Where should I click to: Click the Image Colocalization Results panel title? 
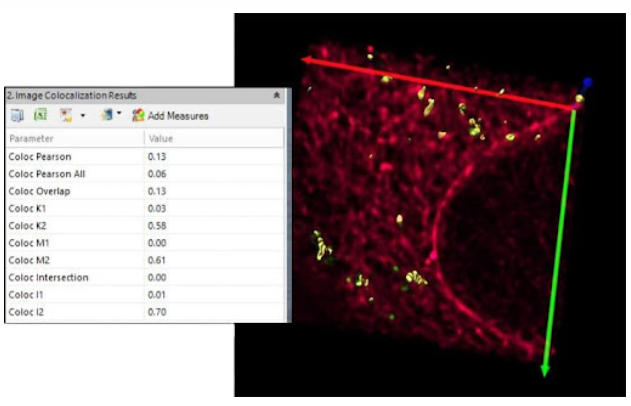point(72,96)
